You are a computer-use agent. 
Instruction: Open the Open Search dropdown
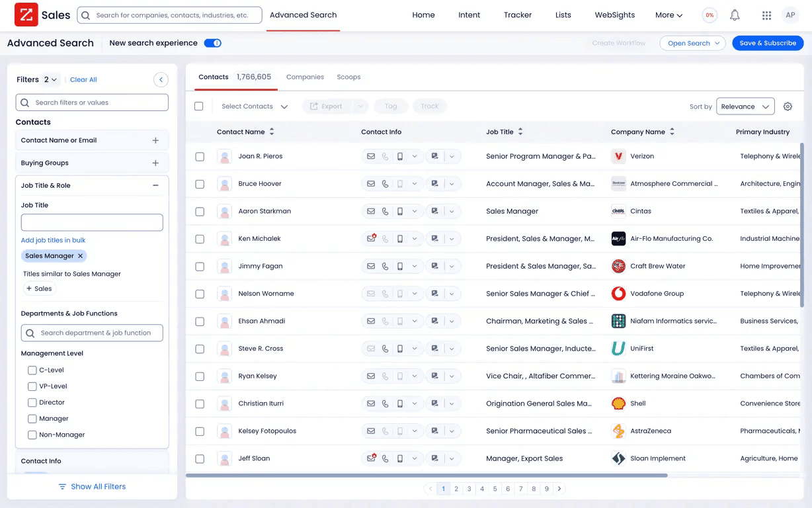coord(692,43)
